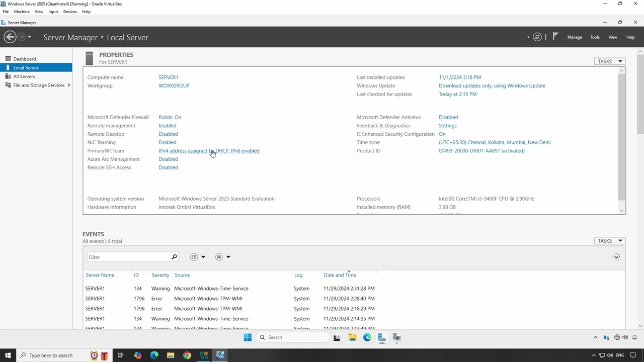This screenshot has height=362, width=644.
Task: Show hidden icons in guest system tray
Action: pos(596,337)
